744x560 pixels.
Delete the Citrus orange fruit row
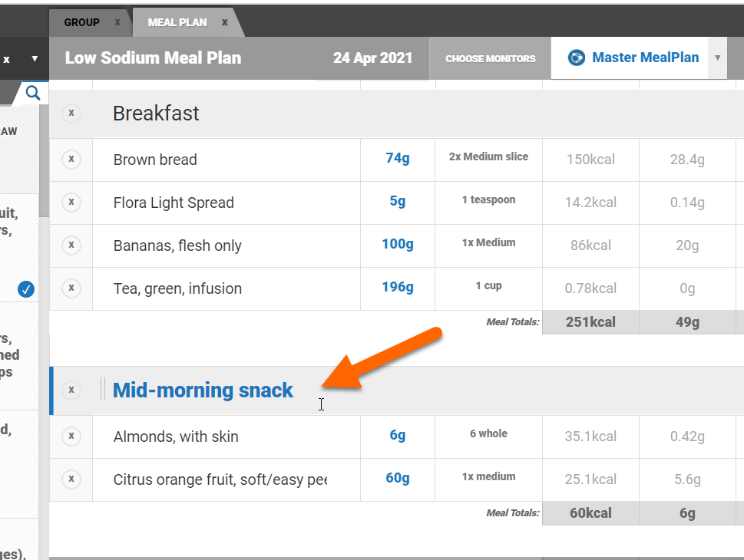[71, 479]
